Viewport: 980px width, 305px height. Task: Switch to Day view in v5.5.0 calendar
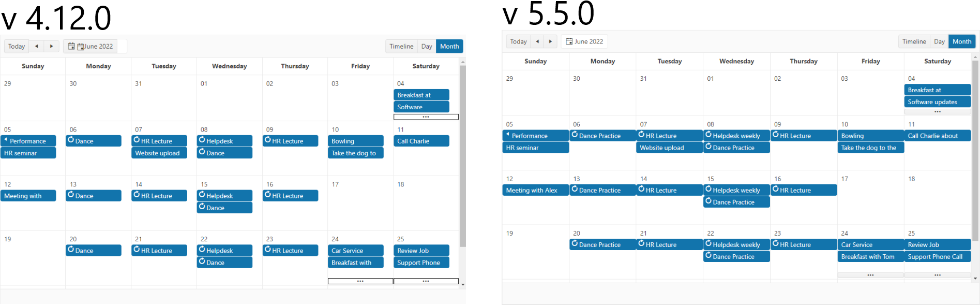coord(939,41)
